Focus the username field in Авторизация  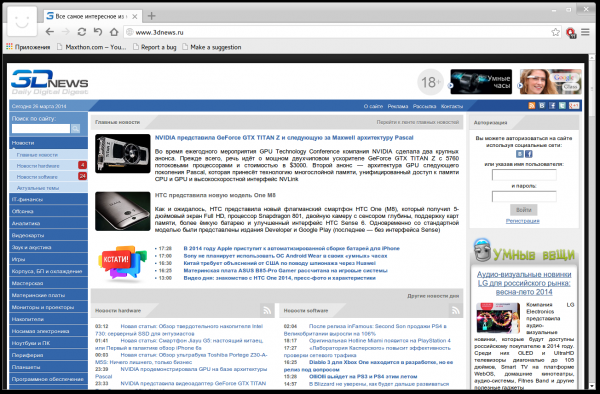(524, 175)
